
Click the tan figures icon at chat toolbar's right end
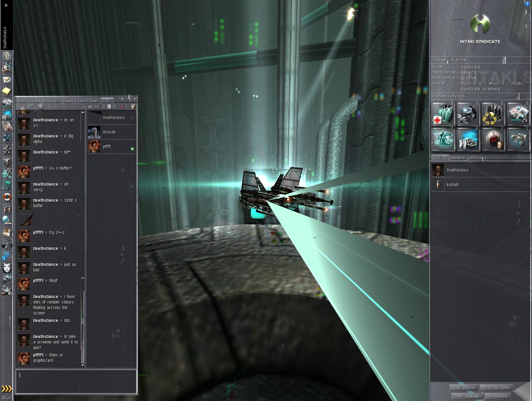point(133,107)
